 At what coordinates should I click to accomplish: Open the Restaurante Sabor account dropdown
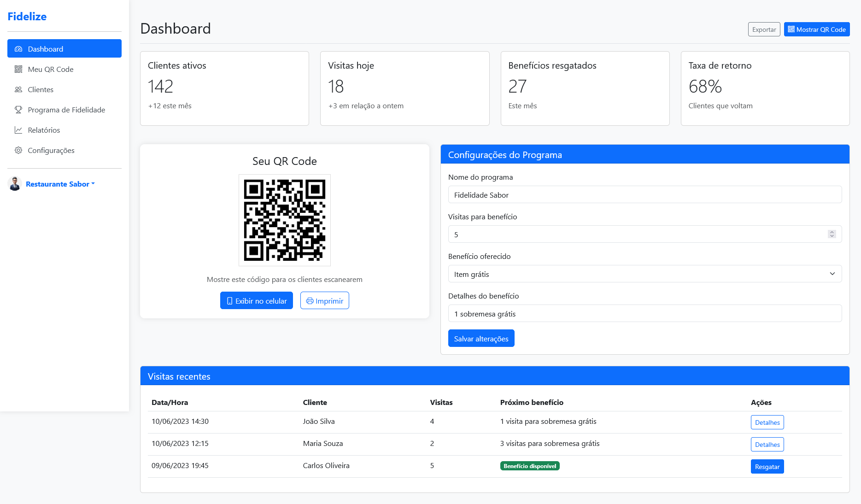(x=60, y=184)
